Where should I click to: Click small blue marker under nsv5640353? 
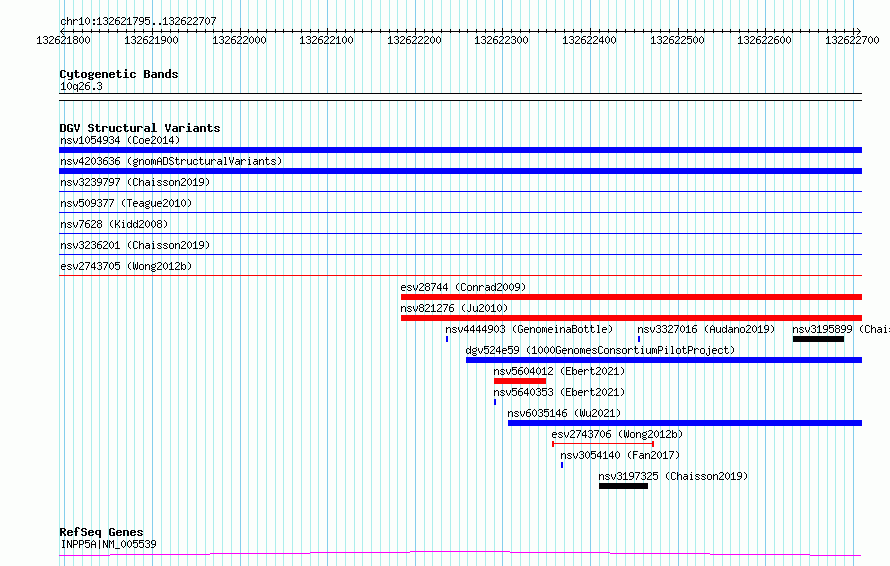point(495,402)
